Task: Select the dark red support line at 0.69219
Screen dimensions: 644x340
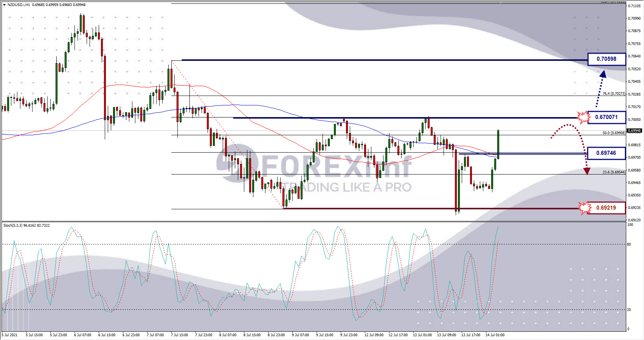Action: coord(431,209)
